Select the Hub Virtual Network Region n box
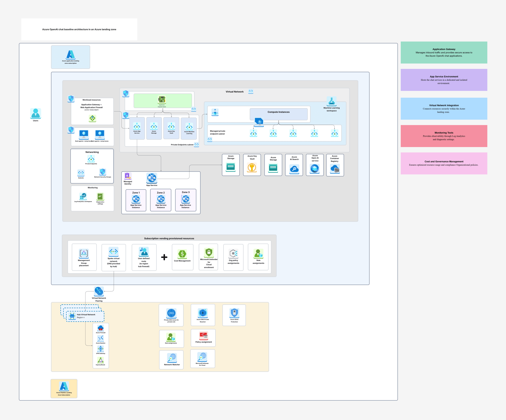Screen dimensions: 506x420 click(85, 316)
